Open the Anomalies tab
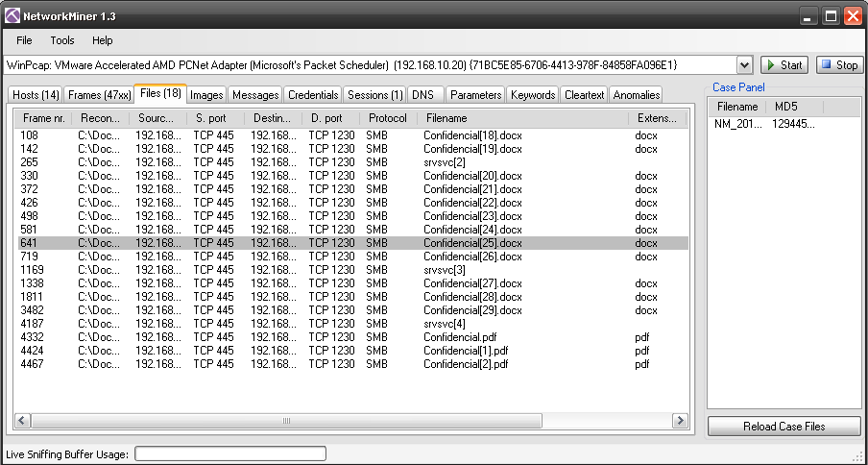Image resolution: width=868 pixels, height=465 pixels. click(x=637, y=95)
